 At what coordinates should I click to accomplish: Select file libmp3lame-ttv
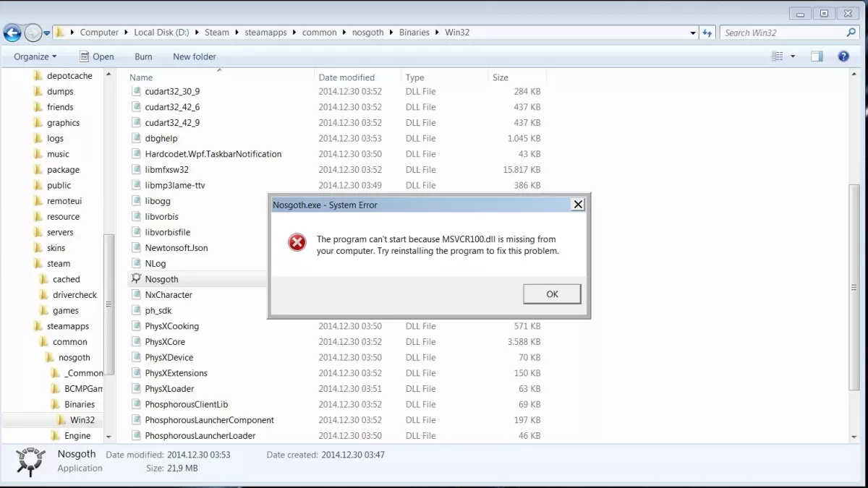(175, 185)
